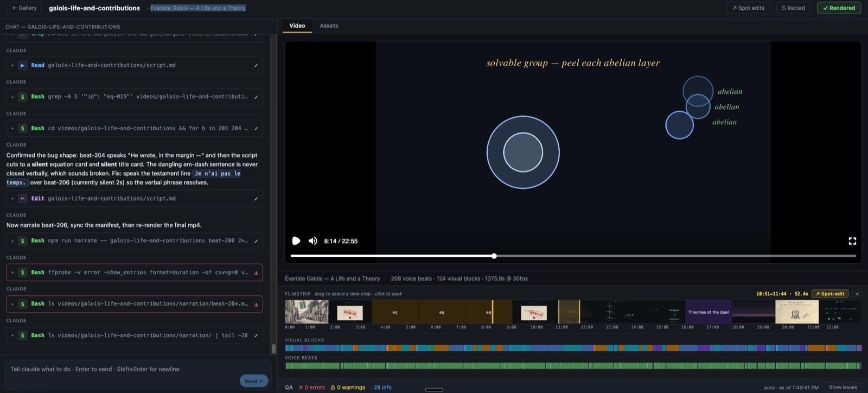Enter fullscreen video mode
This screenshot has width=868, height=393.
852,241
